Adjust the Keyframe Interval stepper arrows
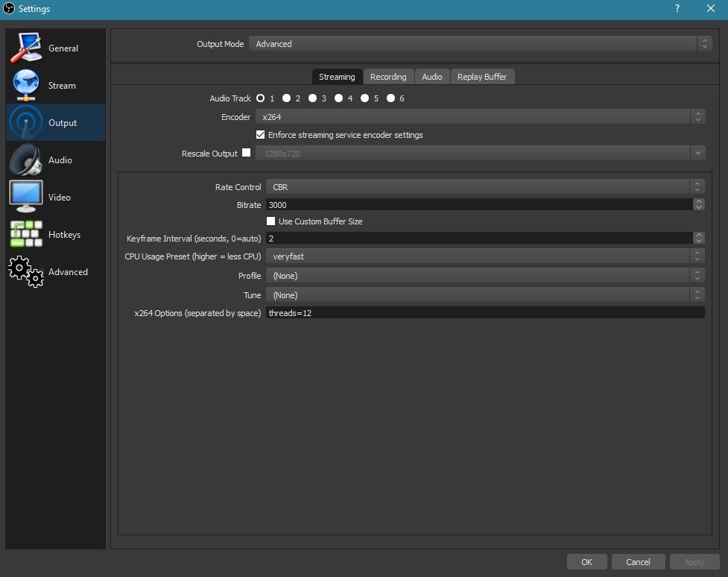 coord(698,238)
